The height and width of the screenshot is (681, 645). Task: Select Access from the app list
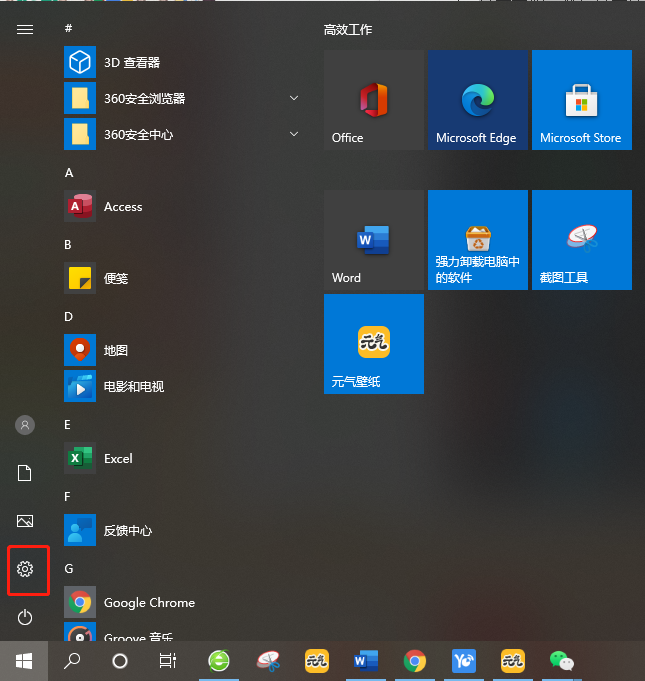click(x=123, y=207)
